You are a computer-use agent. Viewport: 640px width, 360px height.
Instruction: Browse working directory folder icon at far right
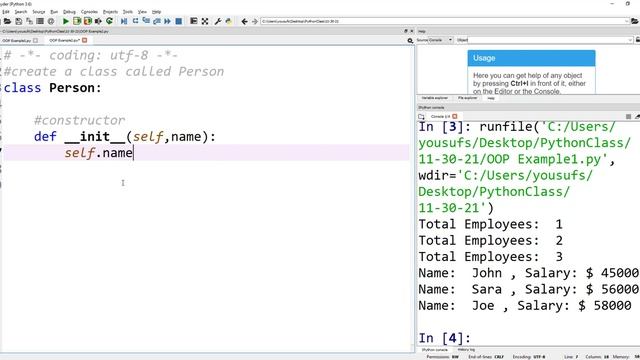(635, 21)
